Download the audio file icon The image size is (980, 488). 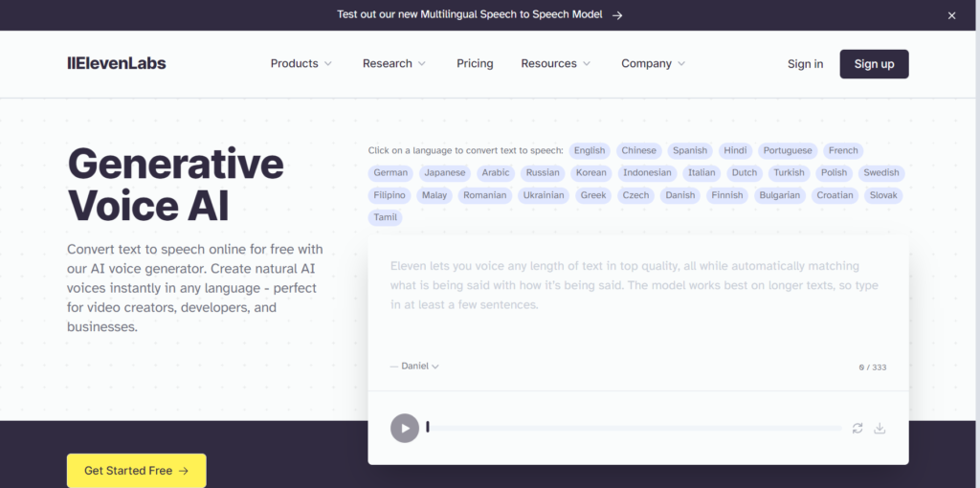880,428
